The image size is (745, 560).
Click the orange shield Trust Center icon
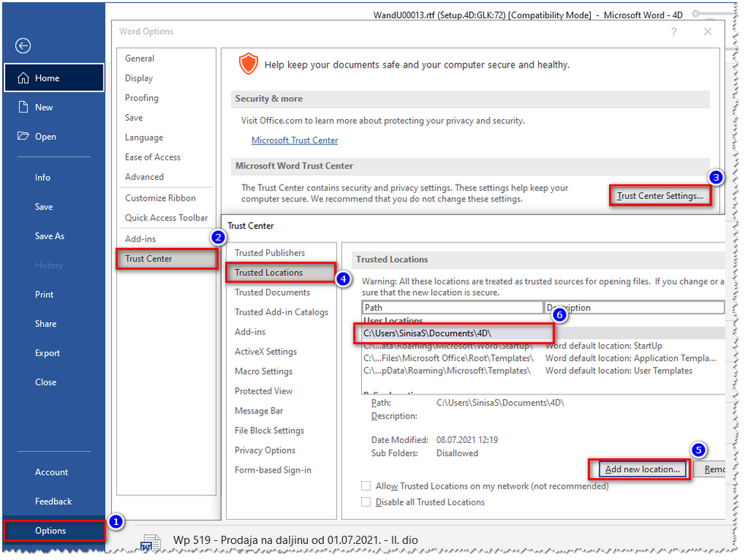pyautogui.click(x=248, y=64)
